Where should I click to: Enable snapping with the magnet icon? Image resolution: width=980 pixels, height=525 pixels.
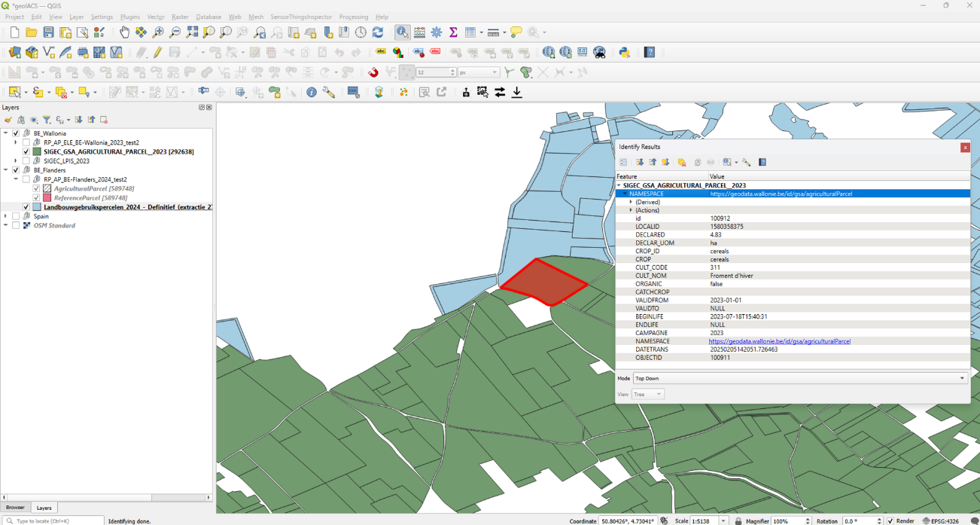[x=373, y=72]
